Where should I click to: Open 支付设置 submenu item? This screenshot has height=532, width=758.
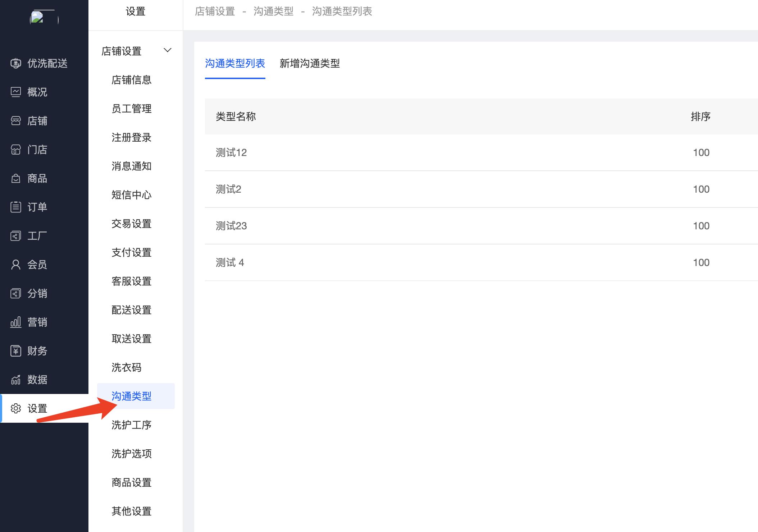(132, 252)
